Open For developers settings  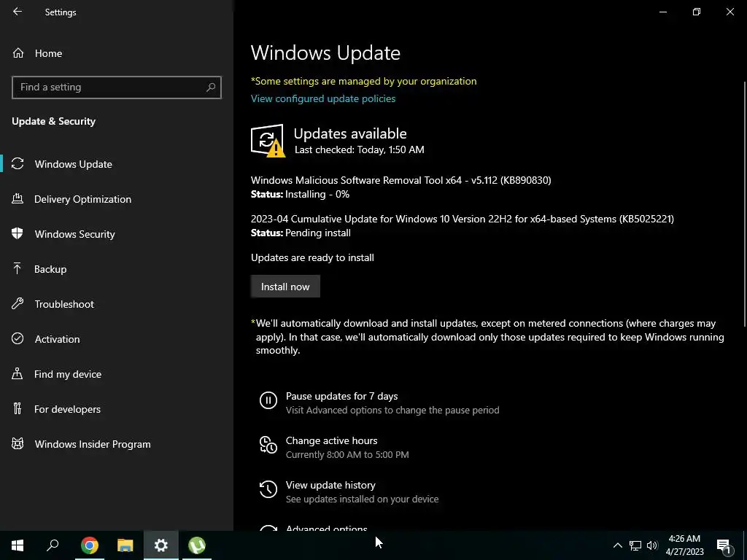pos(117,409)
